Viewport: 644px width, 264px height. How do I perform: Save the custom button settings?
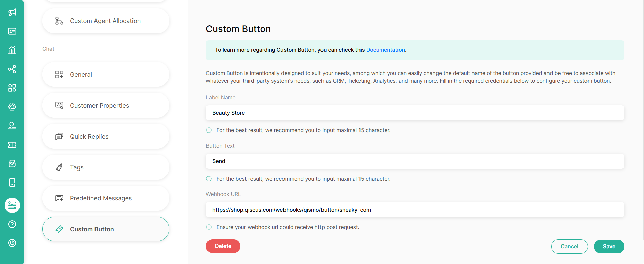pos(609,247)
